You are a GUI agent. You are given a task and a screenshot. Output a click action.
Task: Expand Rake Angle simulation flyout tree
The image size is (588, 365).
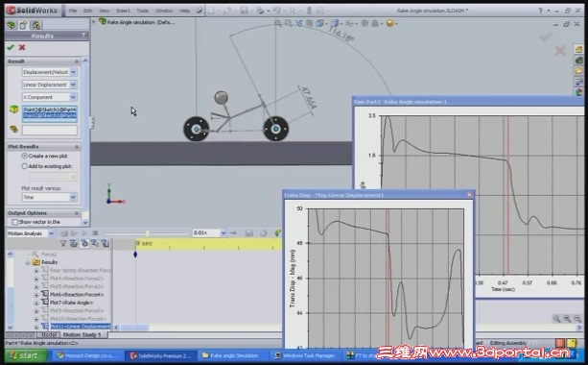tap(94, 22)
